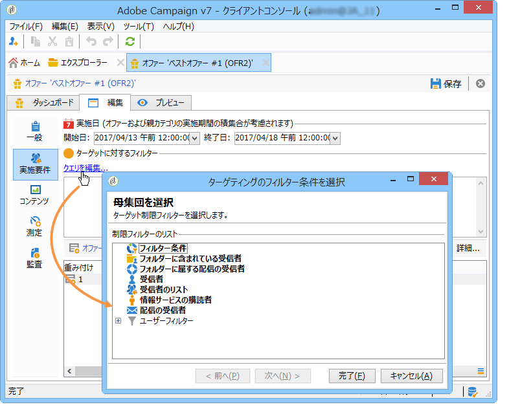Click the orange gift offer icon in the header
Image resolution: width=509 pixels, height=420 pixels.
pyautogui.click(x=17, y=83)
